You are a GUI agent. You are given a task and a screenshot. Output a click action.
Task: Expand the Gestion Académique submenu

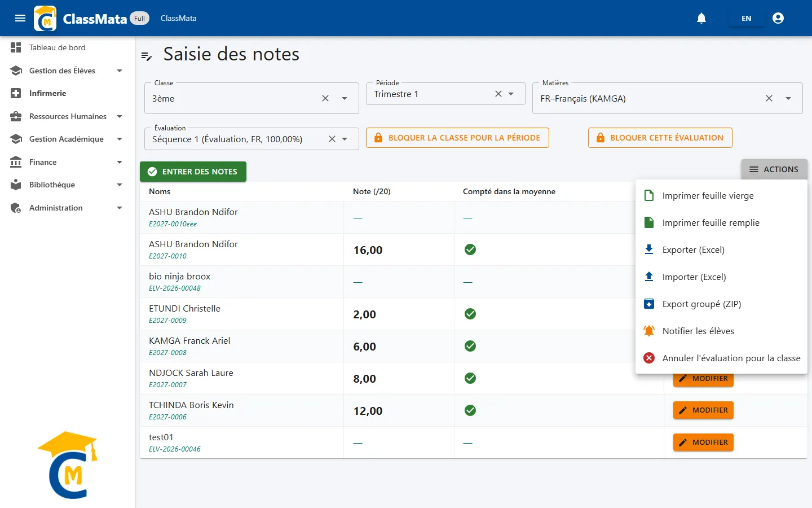coord(120,139)
